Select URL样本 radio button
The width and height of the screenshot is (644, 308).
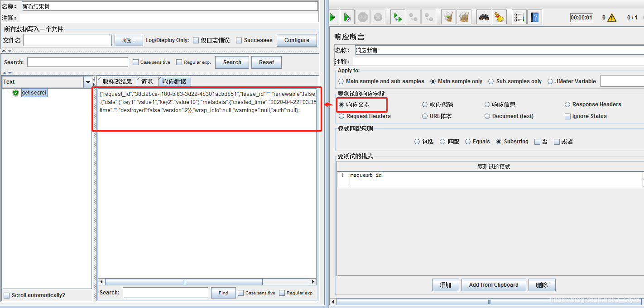(425, 116)
